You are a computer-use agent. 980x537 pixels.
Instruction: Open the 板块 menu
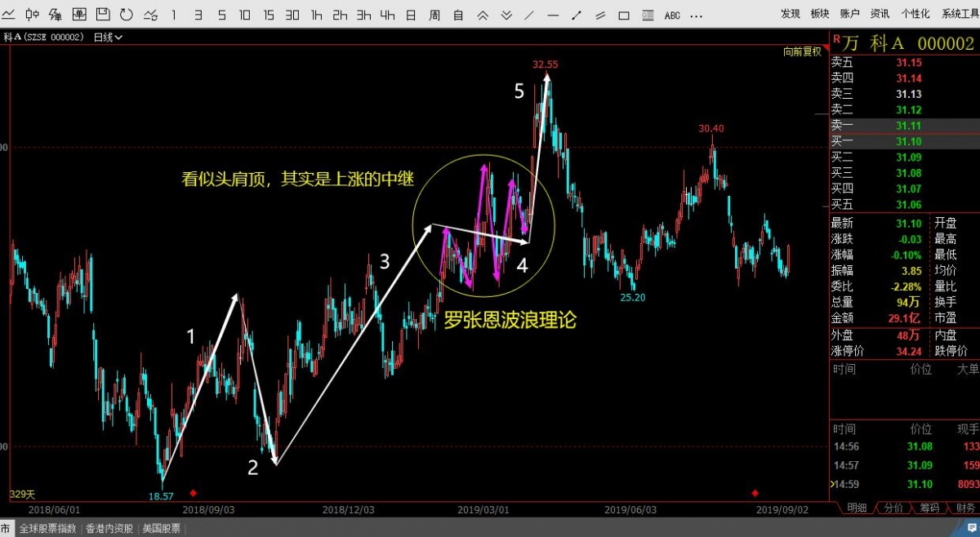click(820, 14)
